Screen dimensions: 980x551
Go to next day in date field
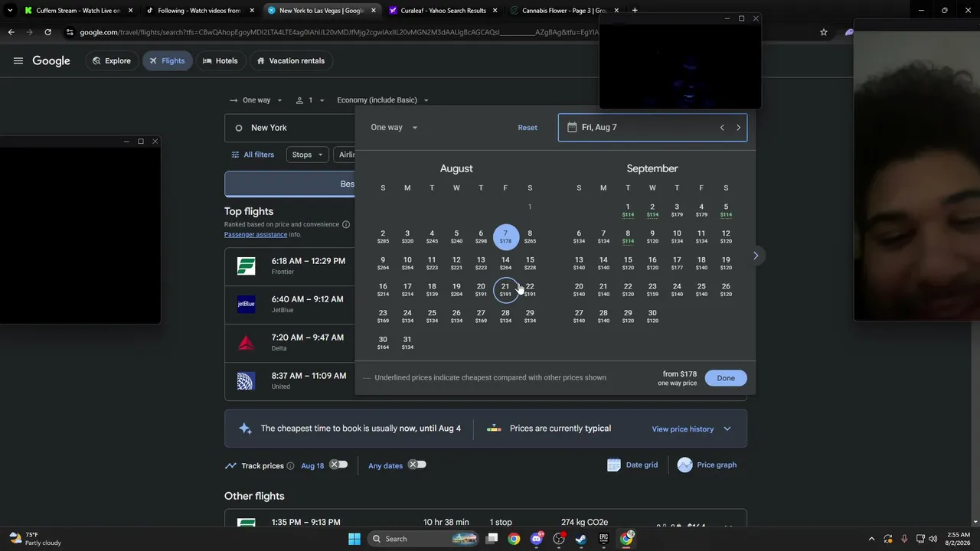pos(738,128)
